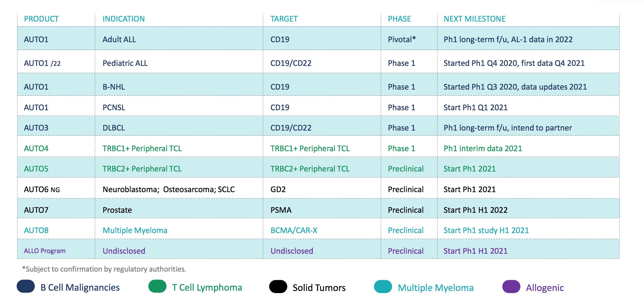644x295 pixels.
Task: Select the Adult ALL indication cell
Action: coord(119,40)
